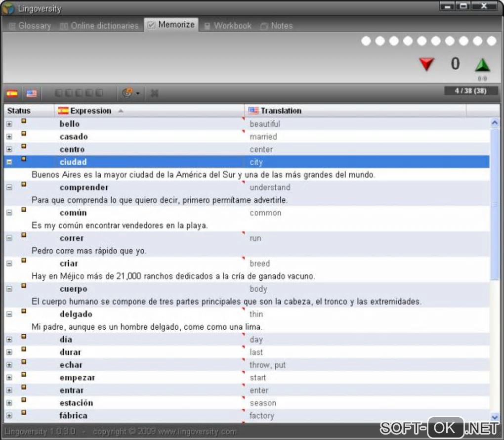Select the translation 'beautiful'
Image resolution: width=504 pixels, height=440 pixels.
click(265, 124)
